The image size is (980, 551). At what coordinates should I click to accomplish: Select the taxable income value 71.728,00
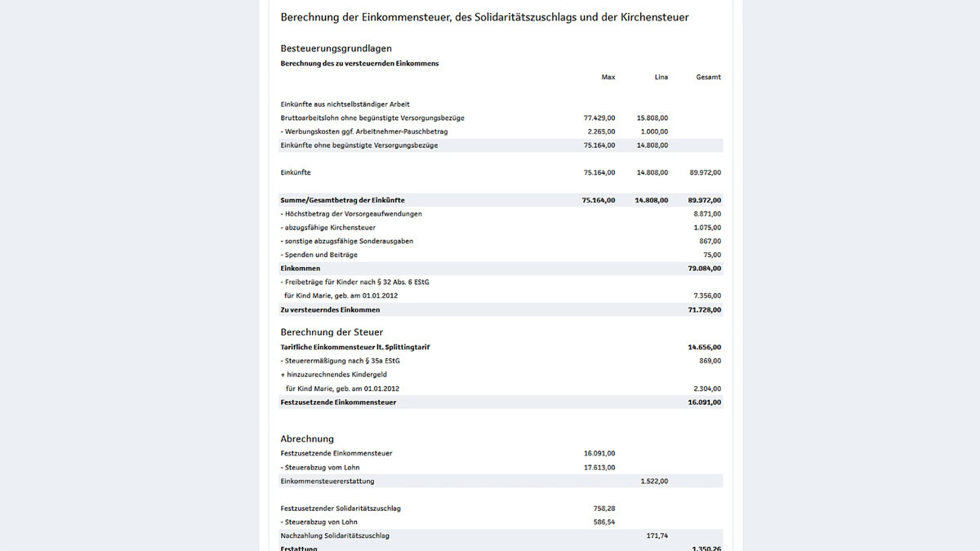click(x=705, y=310)
